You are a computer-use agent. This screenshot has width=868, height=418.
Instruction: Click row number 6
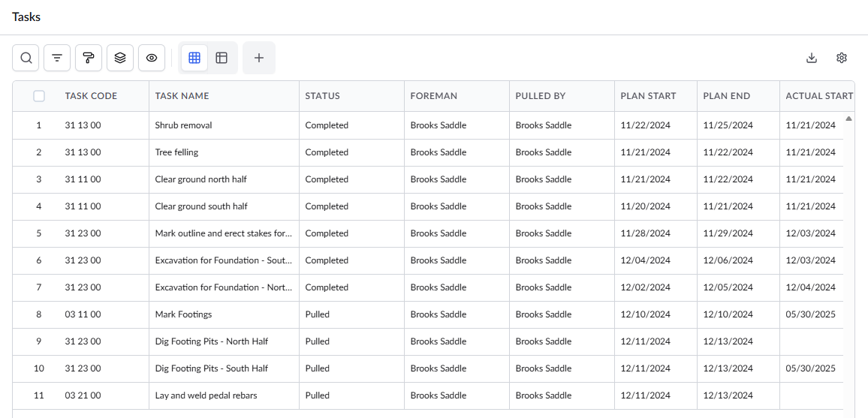pos(39,260)
